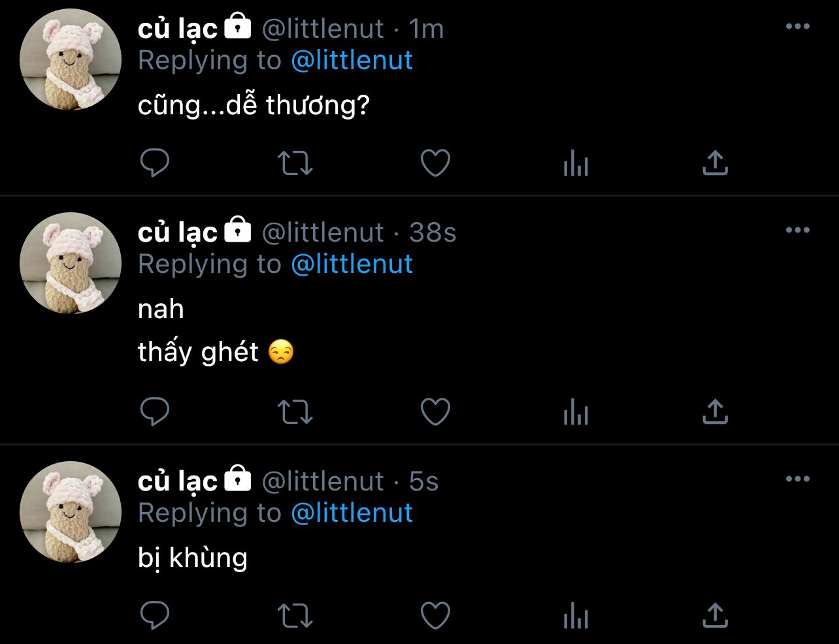The image size is (839, 644).
Task: Share the "bị khùng" tweet
Action: (x=715, y=615)
